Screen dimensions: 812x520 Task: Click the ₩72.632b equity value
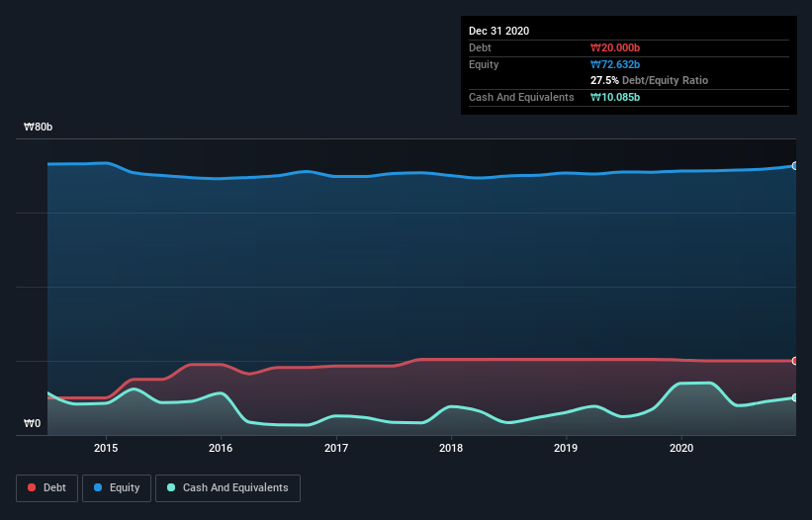(x=615, y=64)
